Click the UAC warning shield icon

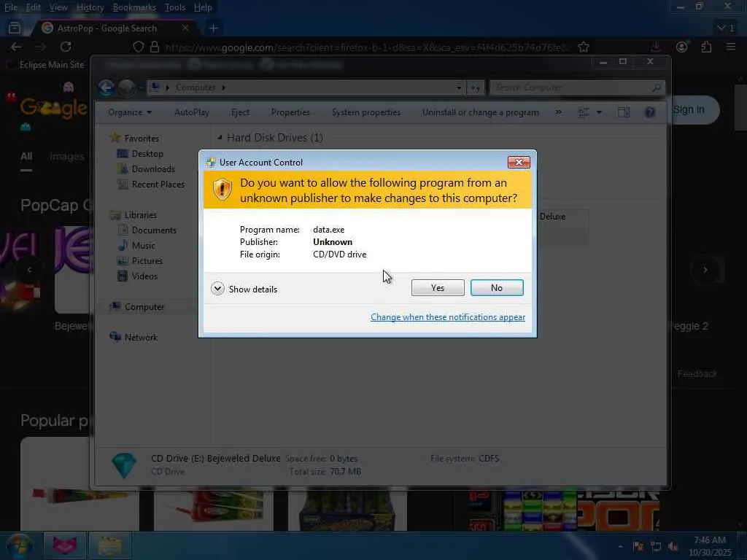coord(222,190)
